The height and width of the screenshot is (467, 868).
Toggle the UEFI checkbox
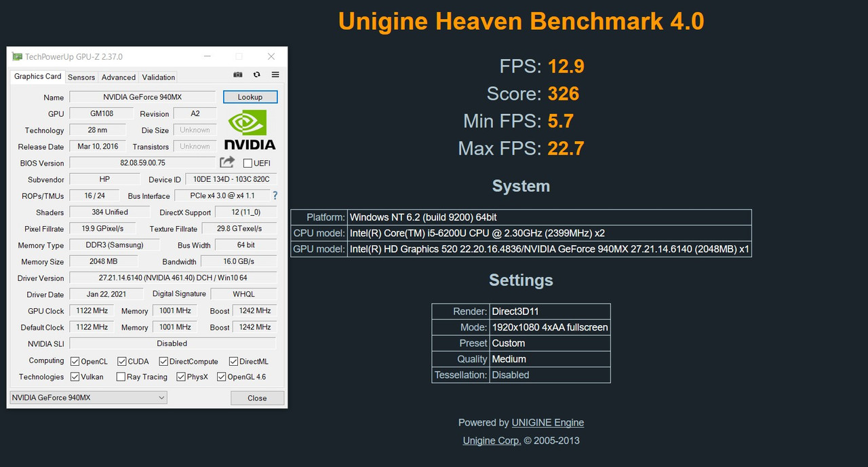pyautogui.click(x=248, y=163)
